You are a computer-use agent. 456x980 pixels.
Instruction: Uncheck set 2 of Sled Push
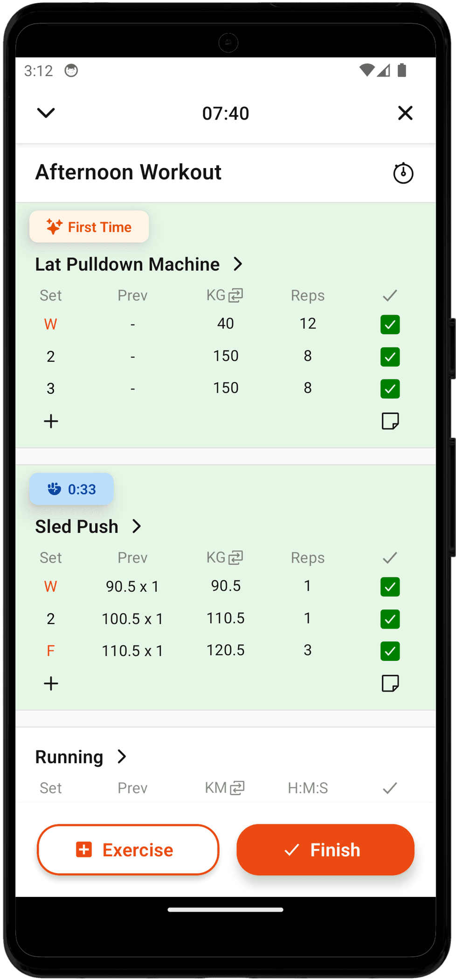coord(390,619)
